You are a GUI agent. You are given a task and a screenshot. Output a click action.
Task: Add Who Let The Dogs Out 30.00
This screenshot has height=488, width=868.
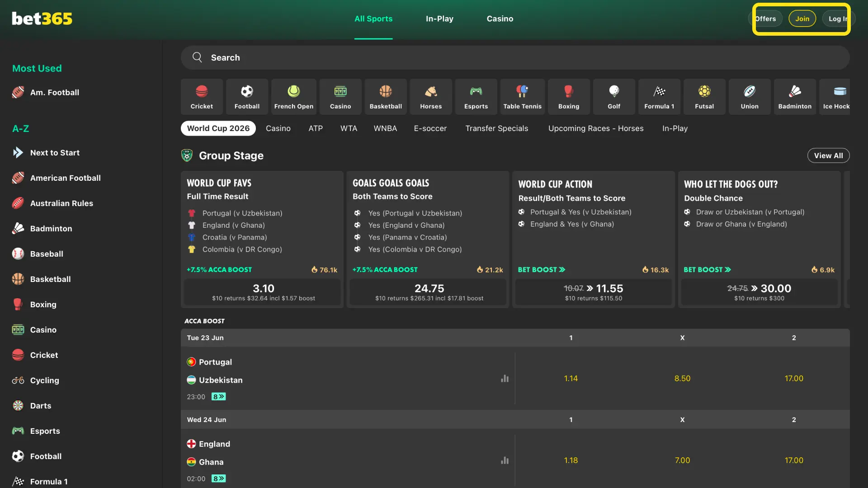pyautogui.click(x=759, y=292)
